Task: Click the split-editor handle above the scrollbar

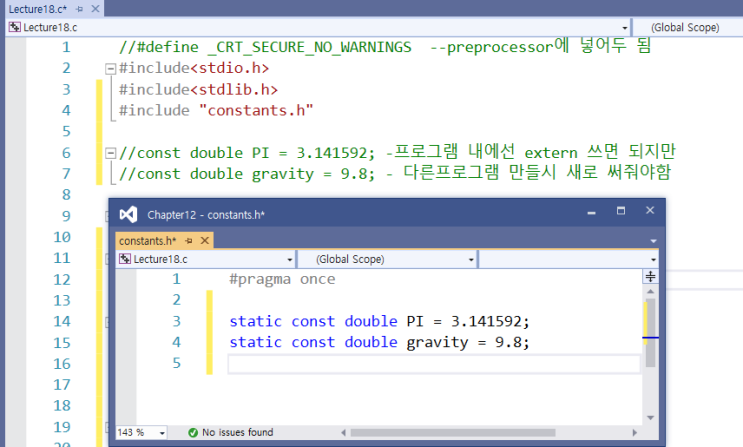Action: click(650, 277)
